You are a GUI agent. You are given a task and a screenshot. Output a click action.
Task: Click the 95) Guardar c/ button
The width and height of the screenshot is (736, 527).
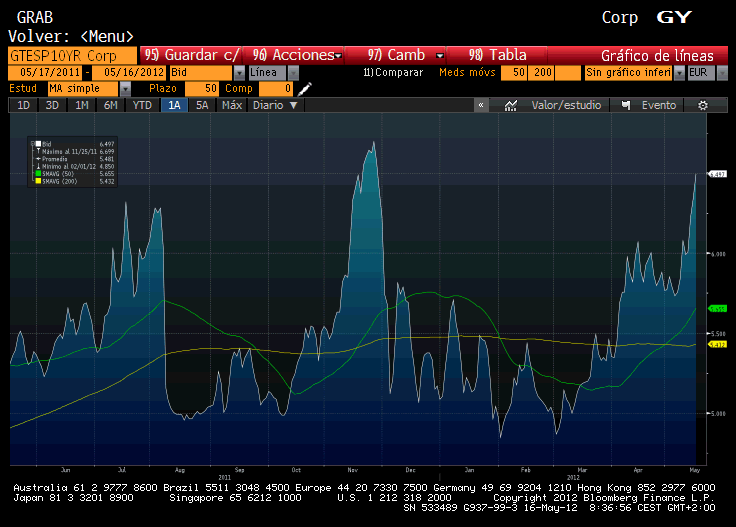pyautogui.click(x=192, y=55)
